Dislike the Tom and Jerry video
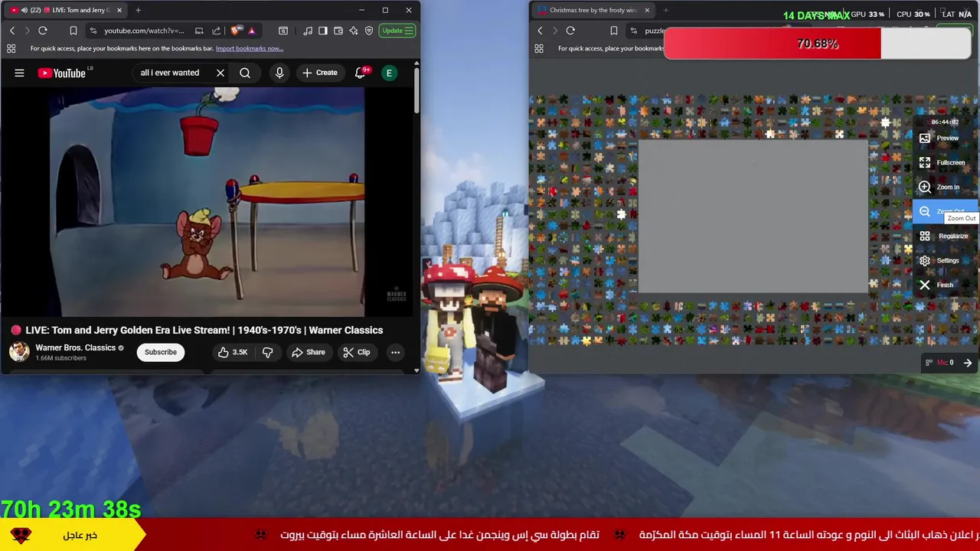 [x=267, y=352]
